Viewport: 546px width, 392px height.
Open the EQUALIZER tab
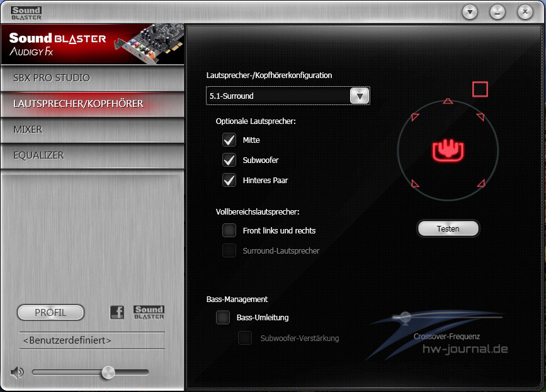click(93, 155)
